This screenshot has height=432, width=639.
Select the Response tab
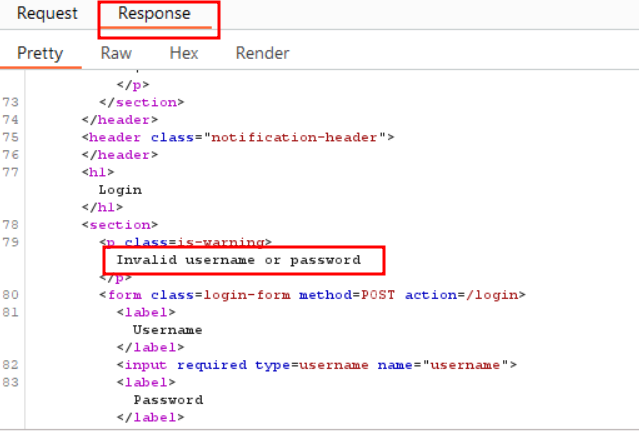pyautogui.click(x=154, y=13)
